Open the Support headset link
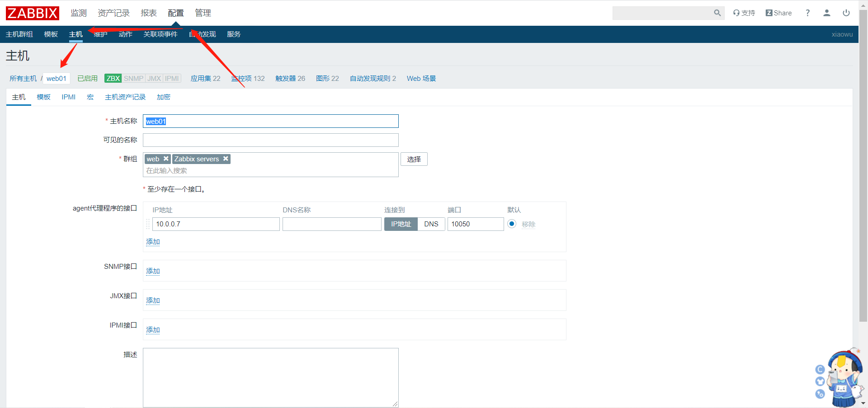Screen dimensions: 868x408 pos(744,13)
